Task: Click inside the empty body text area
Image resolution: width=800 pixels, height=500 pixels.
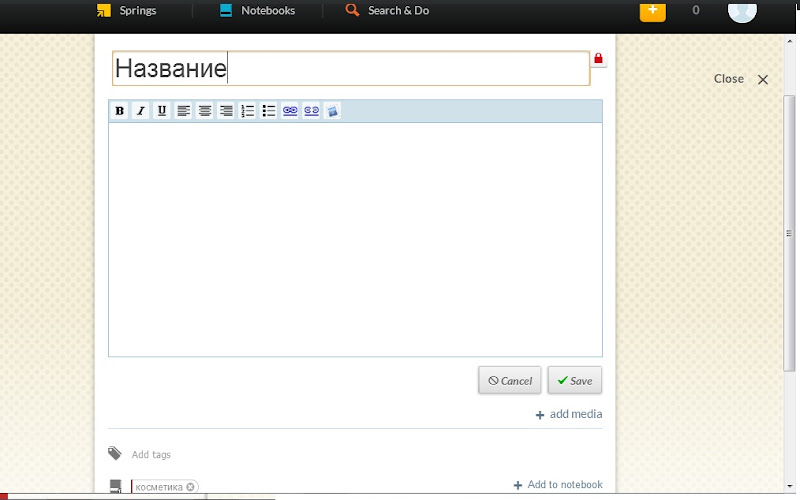Action: tap(355, 239)
